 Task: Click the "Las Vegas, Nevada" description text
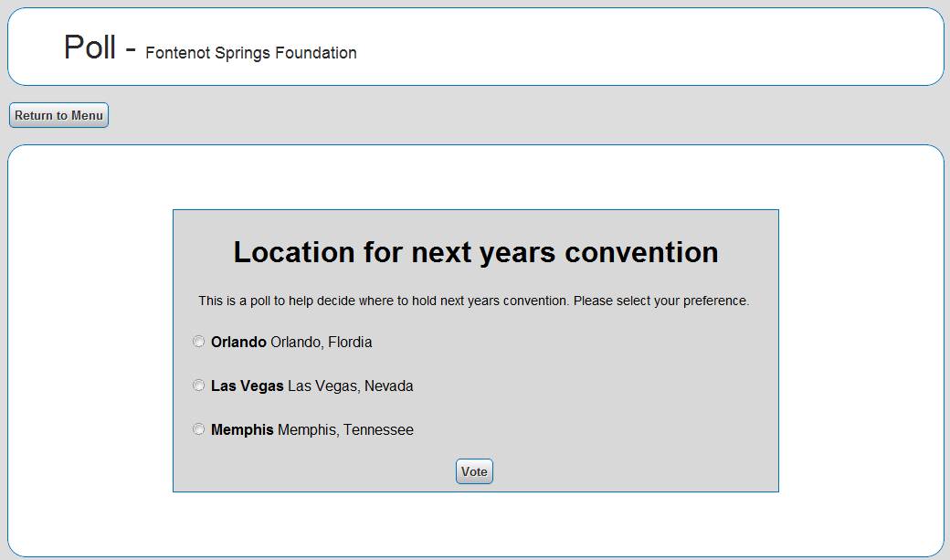click(350, 386)
